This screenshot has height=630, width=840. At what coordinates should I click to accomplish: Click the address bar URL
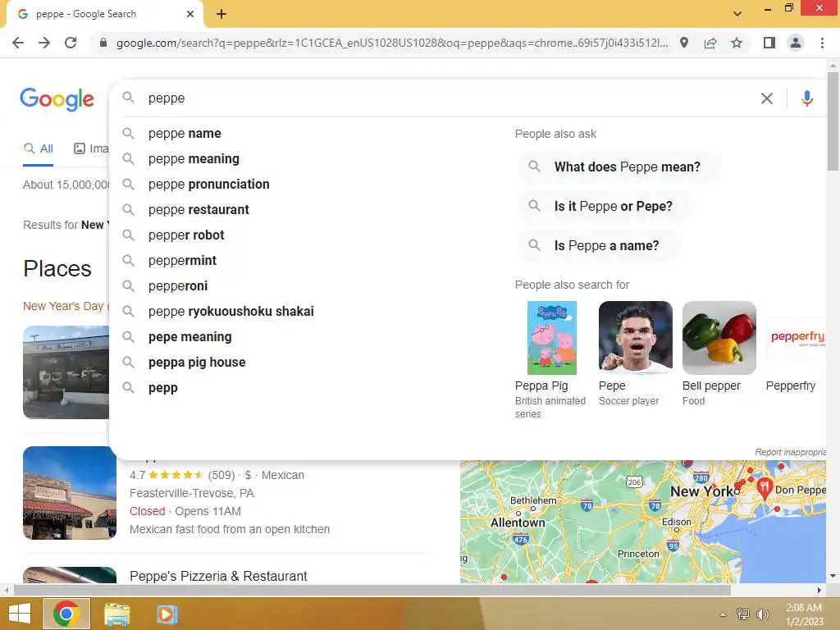[x=392, y=43]
